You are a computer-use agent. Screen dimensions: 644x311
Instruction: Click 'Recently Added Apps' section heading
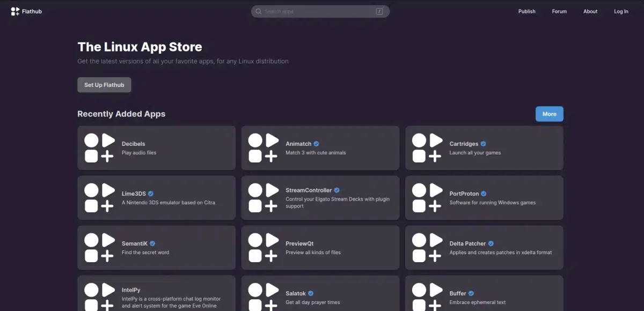pyautogui.click(x=121, y=114)
